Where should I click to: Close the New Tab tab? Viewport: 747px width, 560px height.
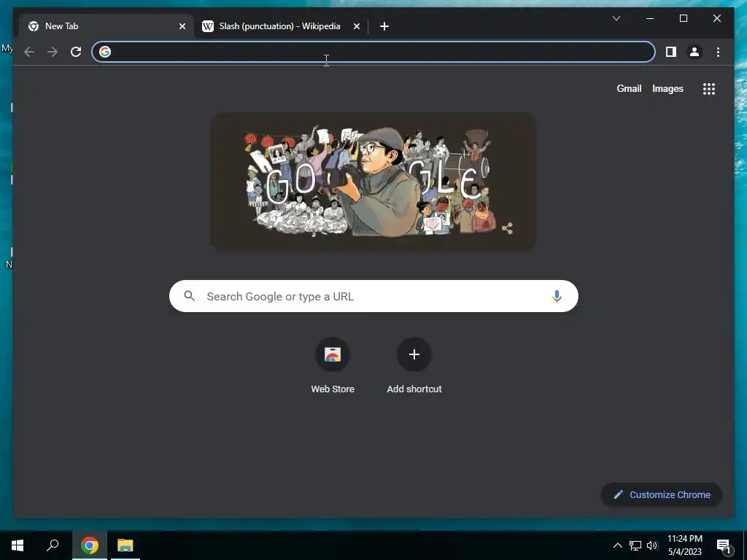182,26
